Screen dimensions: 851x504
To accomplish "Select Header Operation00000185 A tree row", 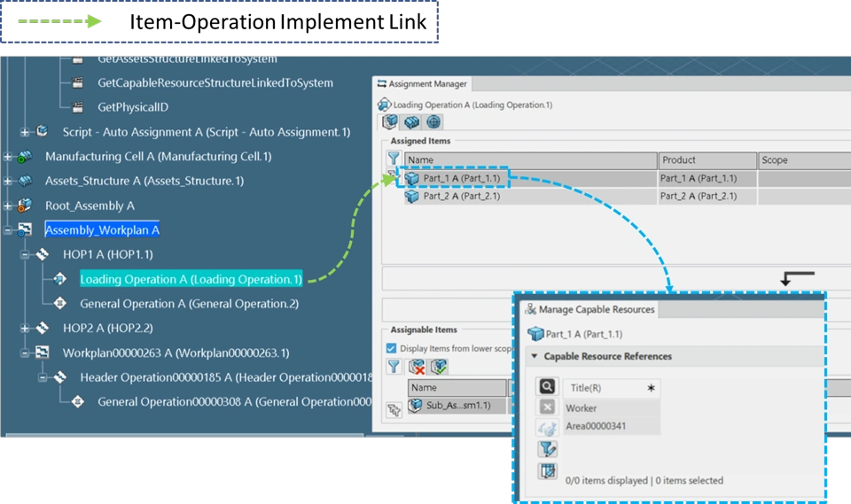I will pos(226,377).
